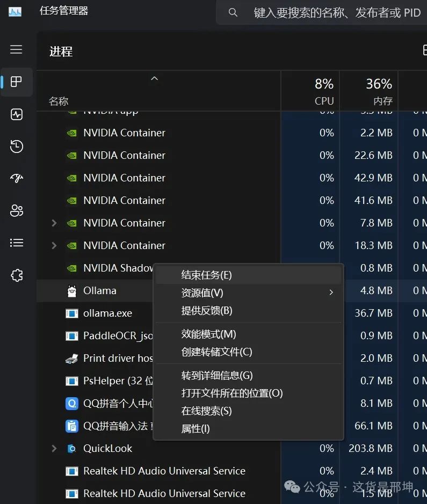Viewport: 427px width, 504px height.
Task: Click the PsHelper process icon
Action: click(71, 381)
